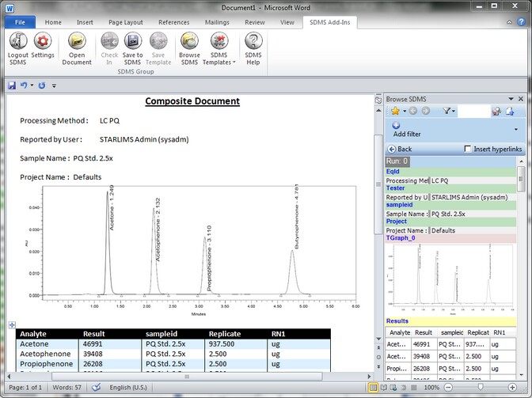This screenshot has width=532, height=398.
Task: Click the search field in Browse SDMS
Action: (473, 111)
